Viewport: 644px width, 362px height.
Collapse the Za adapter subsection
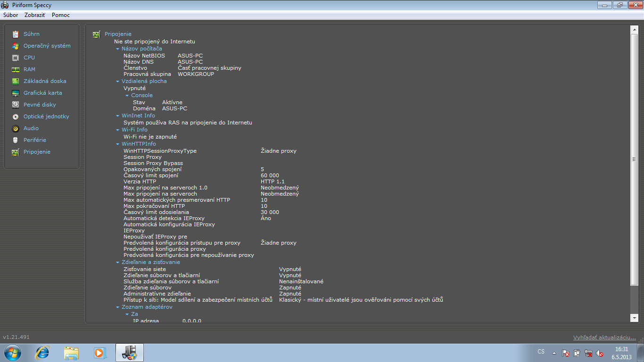pyautogui.click(x=127, y=314)
